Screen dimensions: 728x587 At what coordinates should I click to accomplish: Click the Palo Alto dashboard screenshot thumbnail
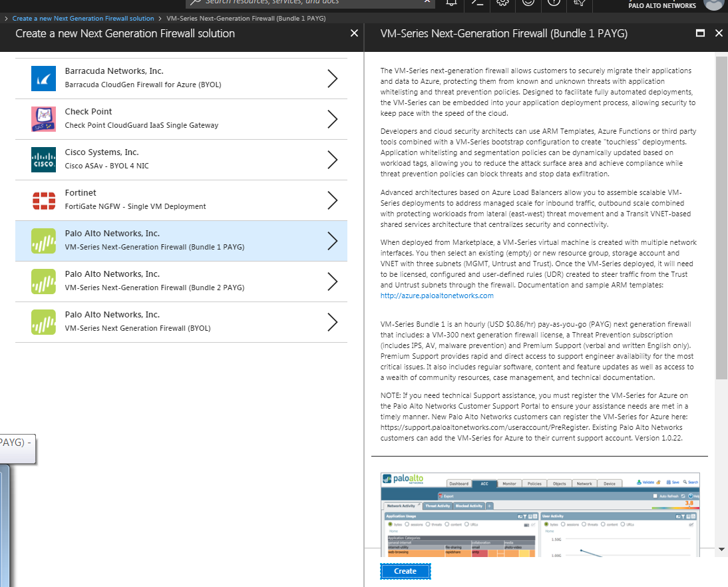pyautogui.click(x=540, y=515)
